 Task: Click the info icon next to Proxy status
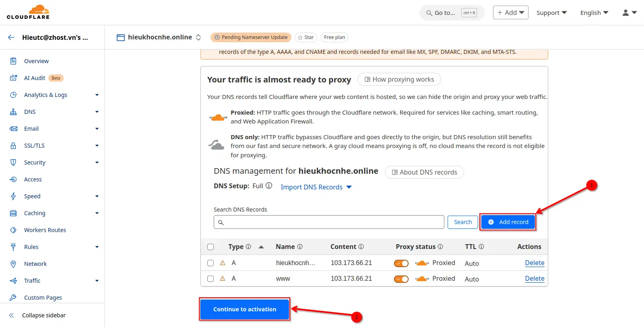pos(440,247)
